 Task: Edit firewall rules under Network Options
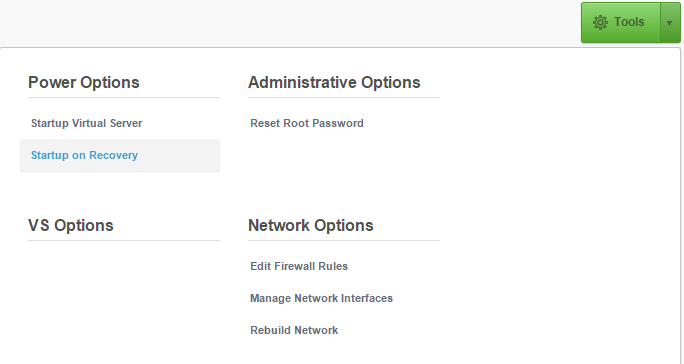coord(299,266)
